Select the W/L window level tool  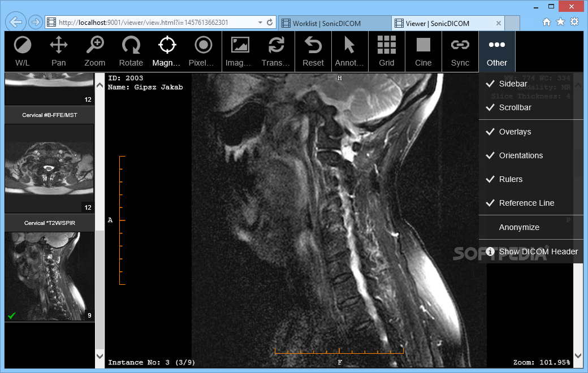(x=23, y=51)
